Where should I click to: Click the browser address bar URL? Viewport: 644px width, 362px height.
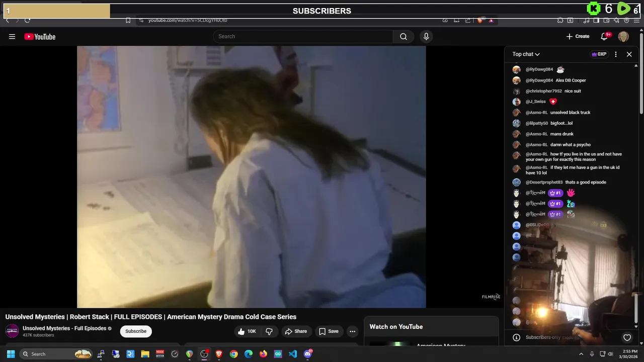click(x=188, y=21)
